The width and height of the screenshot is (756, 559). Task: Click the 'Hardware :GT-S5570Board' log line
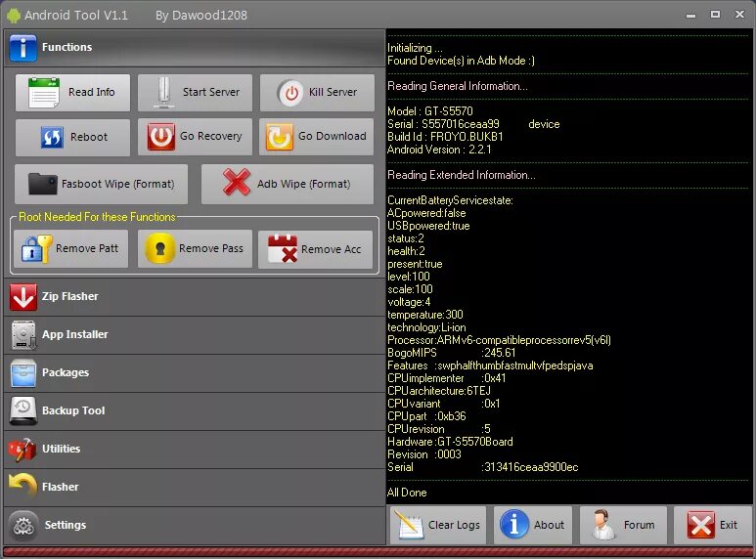[x=450, y=442]
